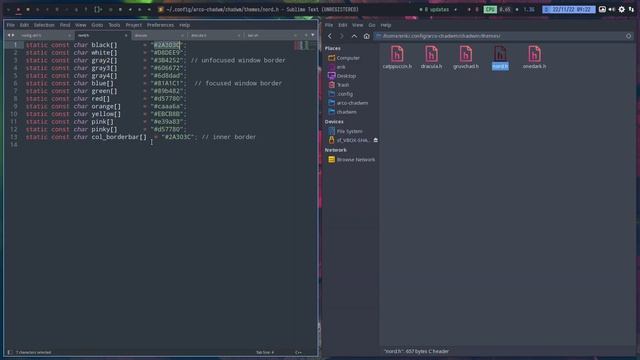Open the tab list dropdown arrow
640x360 pixels.
click(313, 35)
